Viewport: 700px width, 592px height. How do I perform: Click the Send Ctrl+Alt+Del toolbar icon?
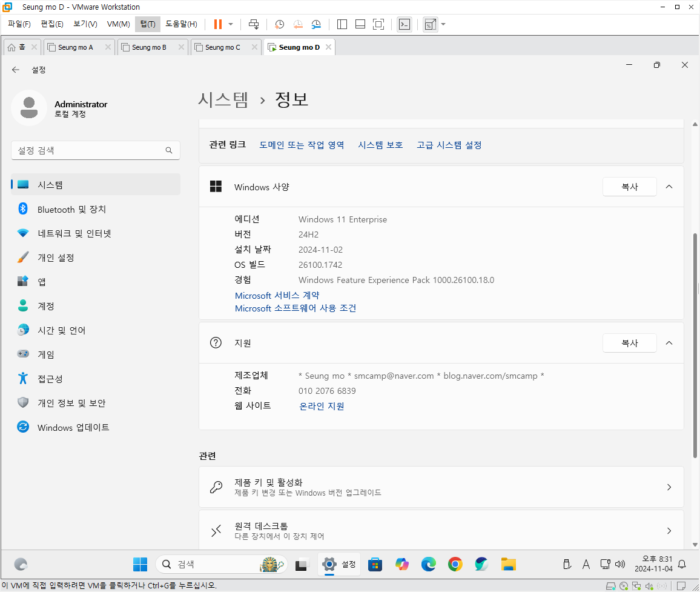(254, 24)
